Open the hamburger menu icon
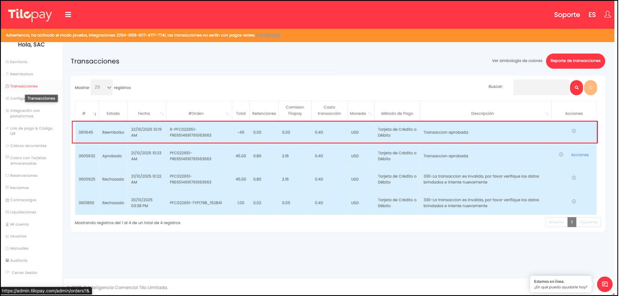This screenshot has height=296, width=644. pos(68,14)
